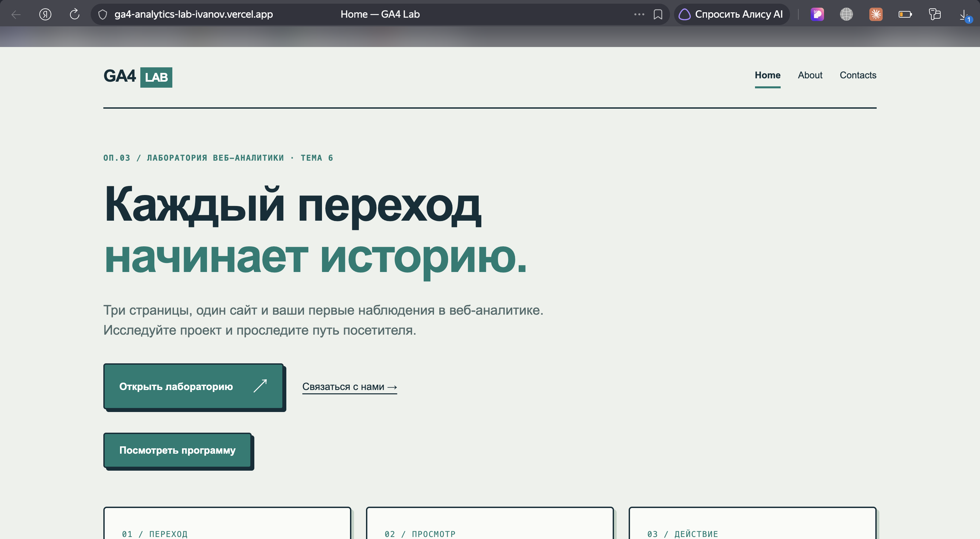980x539 pixels.
Task: Click the GA4 LAB logo
Action: click(138, 77)
